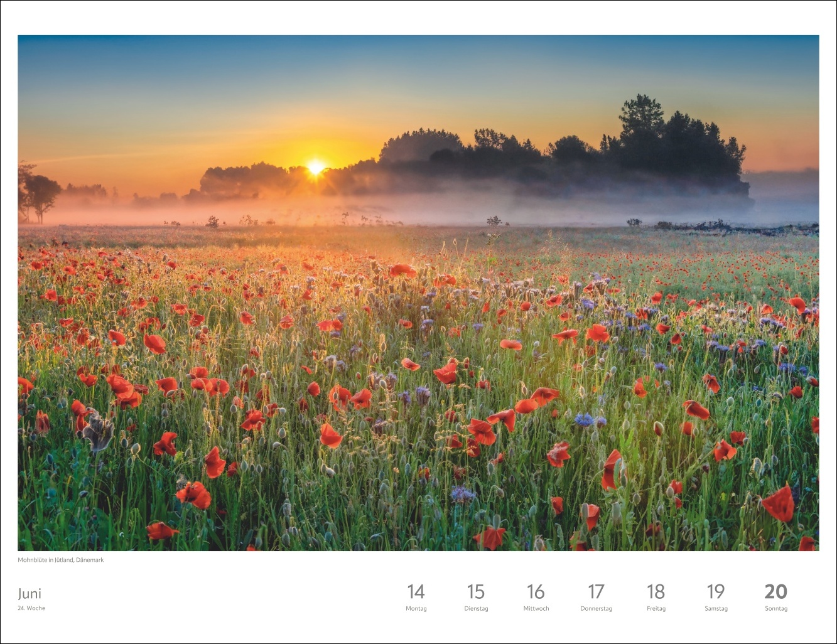Viewport: 837px width, 644px height.
Task: Click the 'Sonntag' weekday label
Action: pos(776,609)
